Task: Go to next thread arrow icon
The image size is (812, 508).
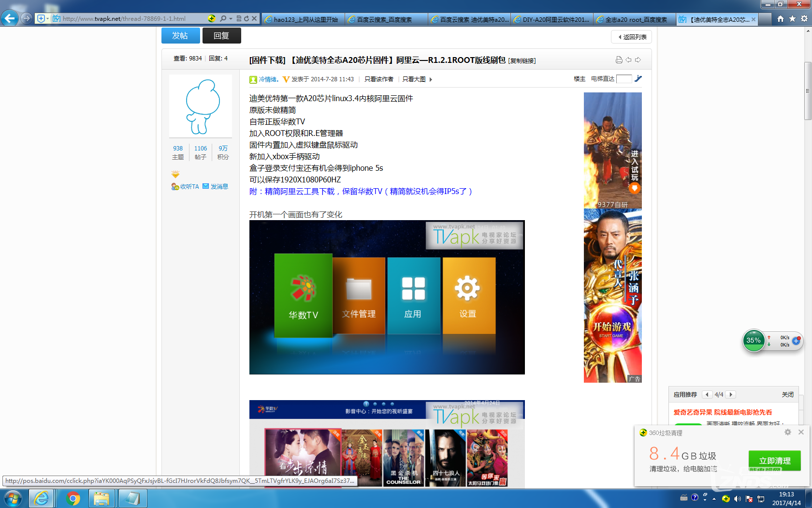Action: pos(638,60)
